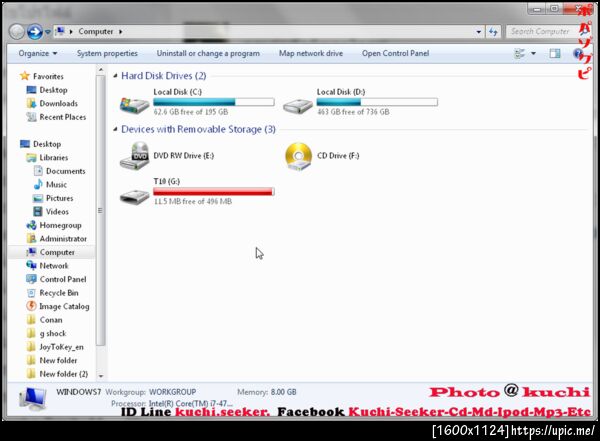
Task: Click Computer in the address breadcrumb
Action: point(96,31)
